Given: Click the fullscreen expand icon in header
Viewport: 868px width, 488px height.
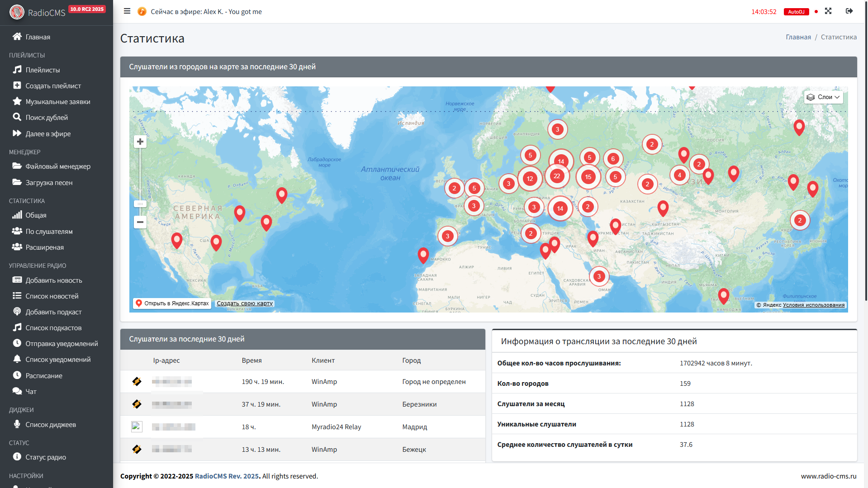Looking at the screenshot, I should [x=828, y=11].
